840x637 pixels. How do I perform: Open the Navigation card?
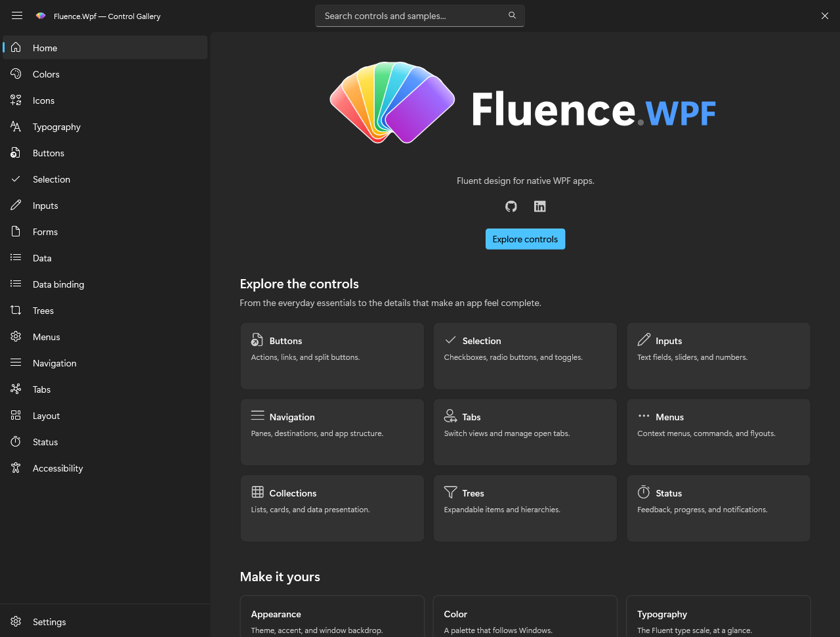(x=332, y=432)
